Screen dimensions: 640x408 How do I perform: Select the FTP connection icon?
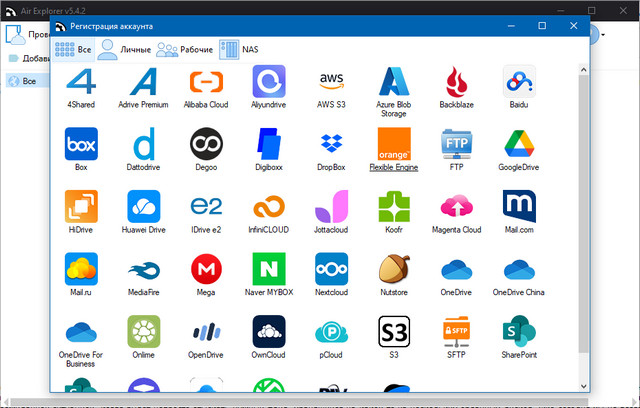(456, 144)
